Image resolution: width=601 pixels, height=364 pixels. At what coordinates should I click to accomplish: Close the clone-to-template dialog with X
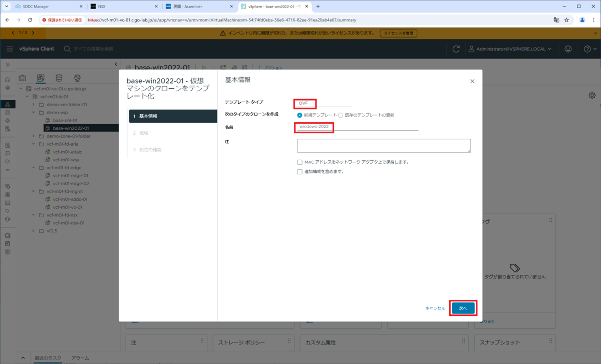coord(472,81)
